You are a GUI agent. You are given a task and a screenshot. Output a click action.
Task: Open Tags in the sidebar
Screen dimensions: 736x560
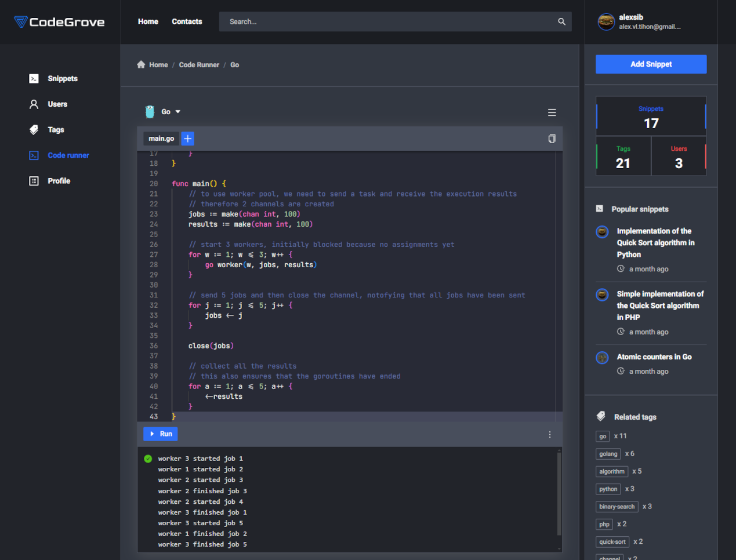tap(56, 130)
